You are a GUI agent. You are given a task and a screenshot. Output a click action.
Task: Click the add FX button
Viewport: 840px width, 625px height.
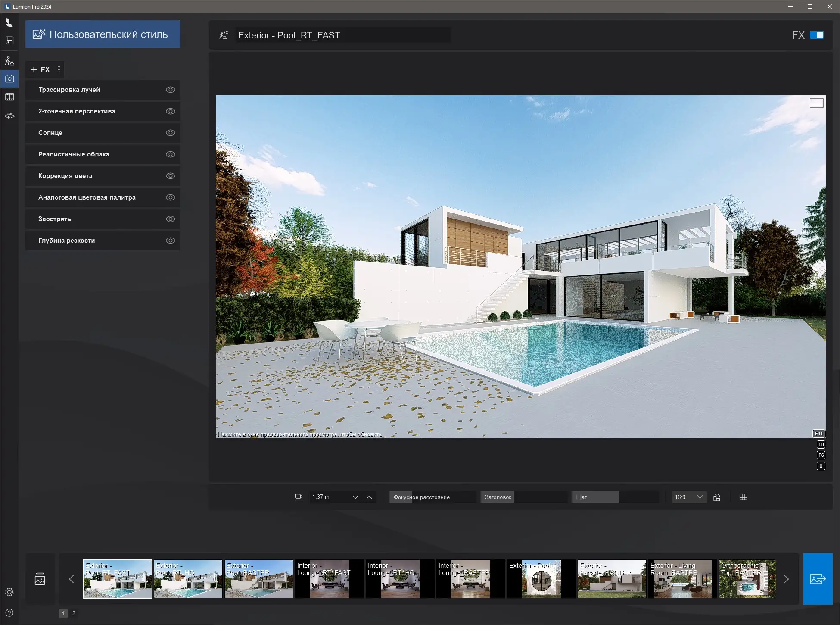(40, 69)
